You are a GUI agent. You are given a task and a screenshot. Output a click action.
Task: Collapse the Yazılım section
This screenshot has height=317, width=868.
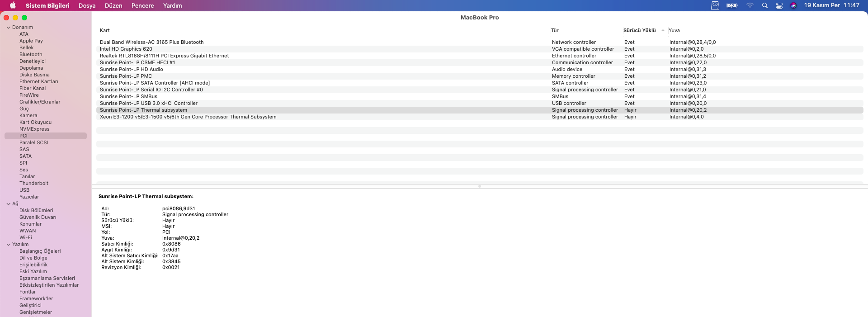(8, 245)
